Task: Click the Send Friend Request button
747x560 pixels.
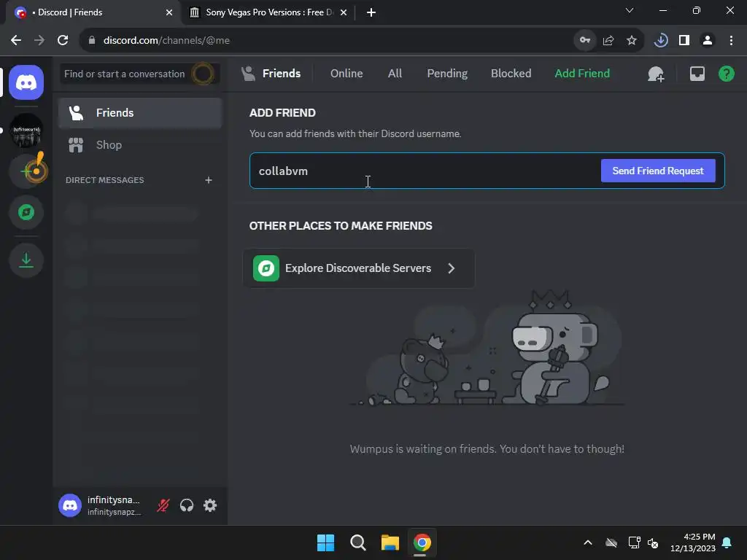Action: [x=658, y=171]
